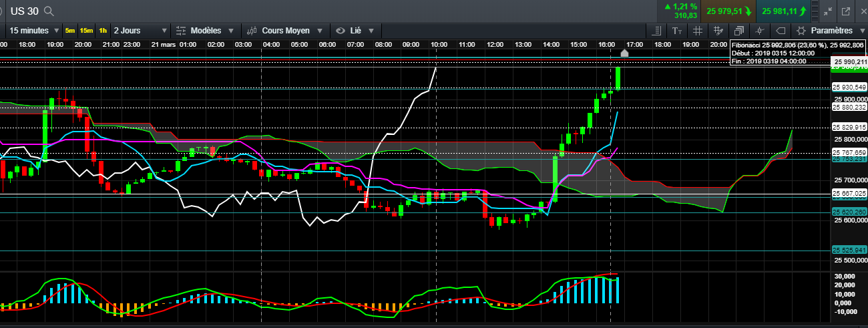Click the 310,83 point change value

[x=686, y=15]
